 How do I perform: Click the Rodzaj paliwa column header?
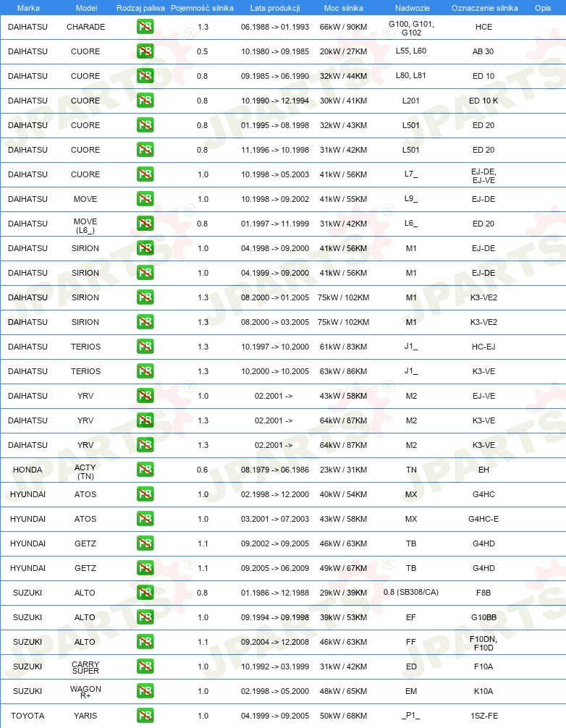coord(140,8)
